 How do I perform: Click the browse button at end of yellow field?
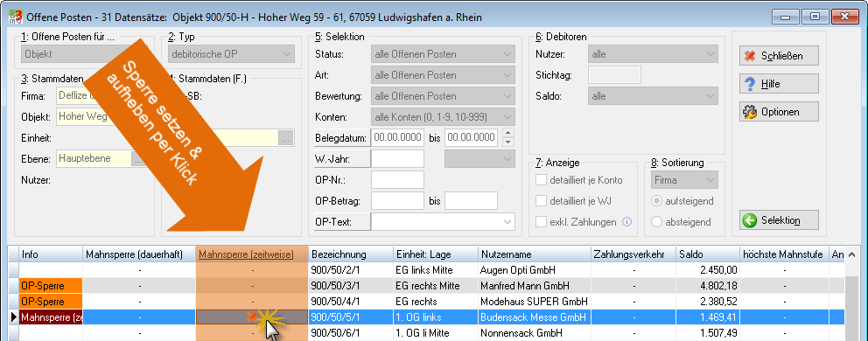[x=285, y=138]
